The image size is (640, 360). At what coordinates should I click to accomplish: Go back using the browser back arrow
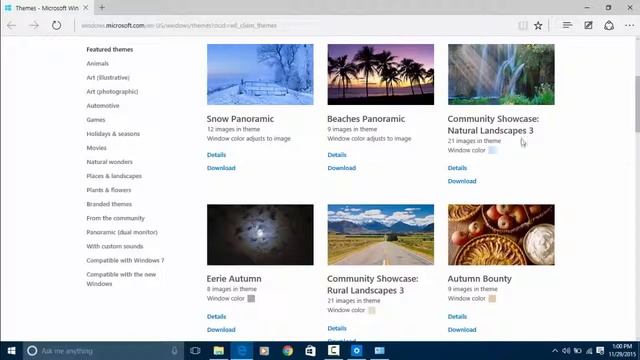(x=11, y=25)
